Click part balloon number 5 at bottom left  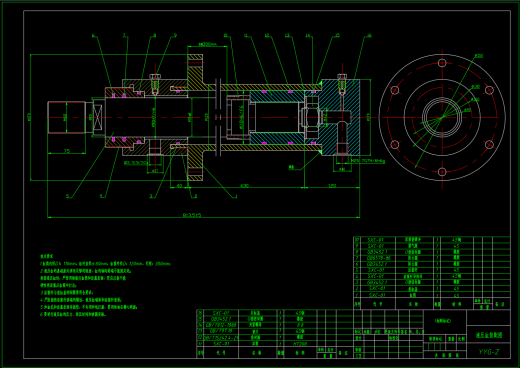tap(68, 196)
